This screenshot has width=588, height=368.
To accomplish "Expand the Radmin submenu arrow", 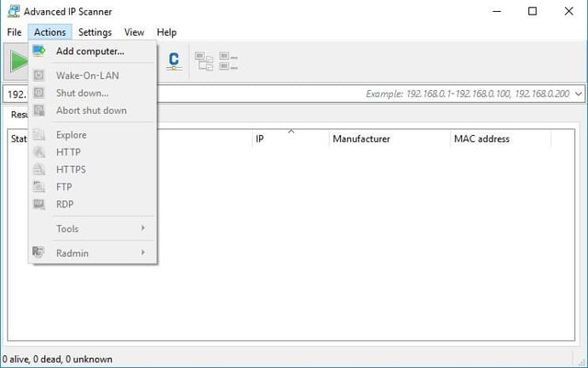I will coord(143,252).
